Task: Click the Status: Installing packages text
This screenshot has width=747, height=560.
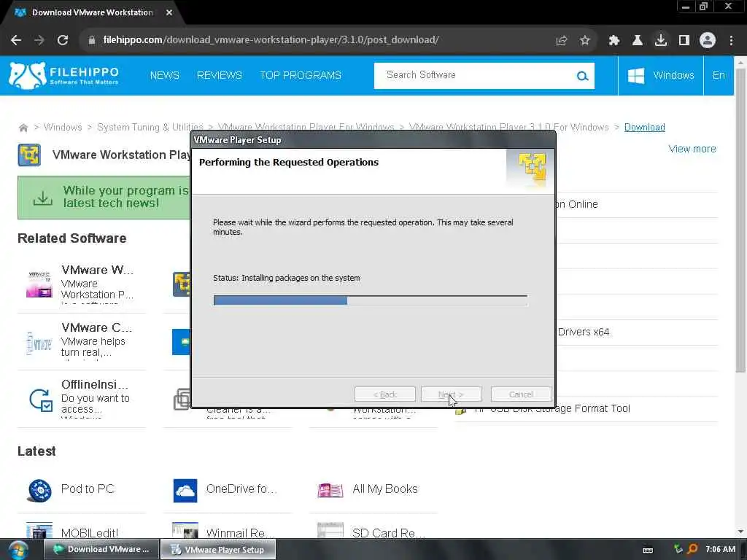Action: click(x=286, y=278)
